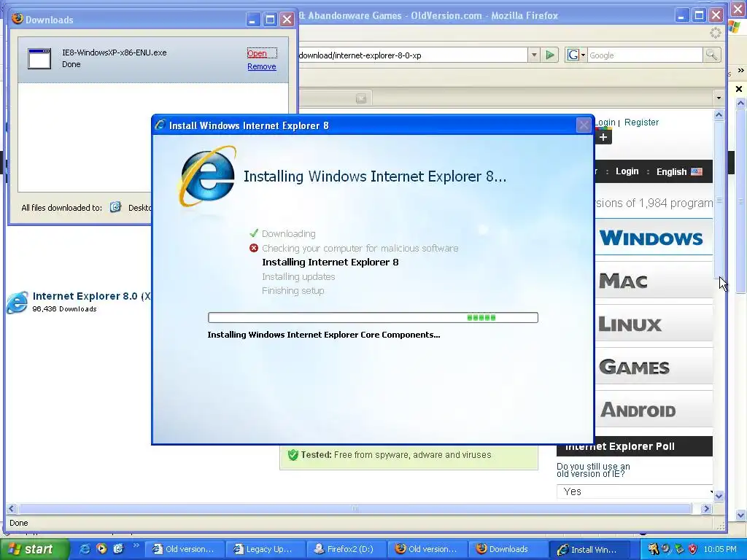Open the Windows category on OldVersion
The width and height of the screenshot is (747, 560).
[653, 237]
